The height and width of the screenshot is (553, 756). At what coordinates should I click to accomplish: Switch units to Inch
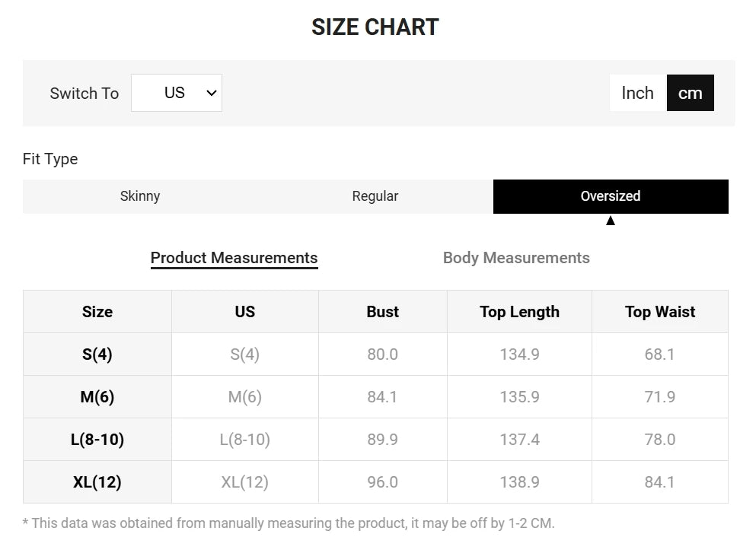click(x=638, y=93)
